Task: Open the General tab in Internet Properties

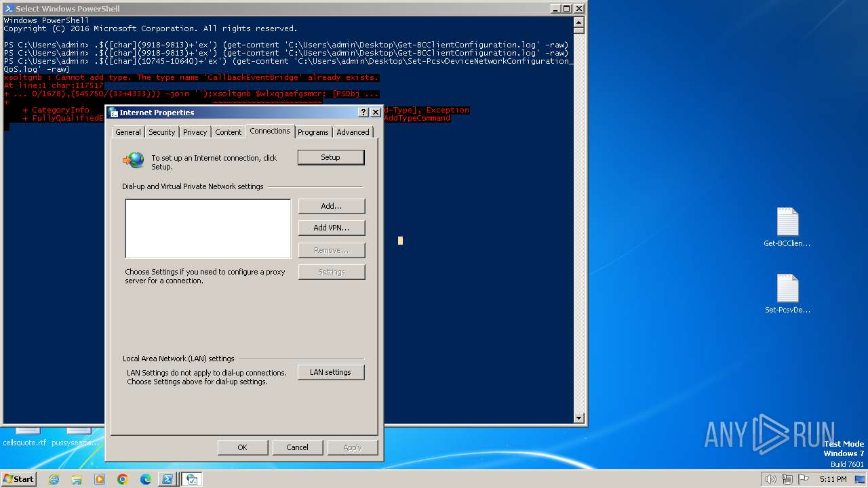Action: (x=127, y=132)
